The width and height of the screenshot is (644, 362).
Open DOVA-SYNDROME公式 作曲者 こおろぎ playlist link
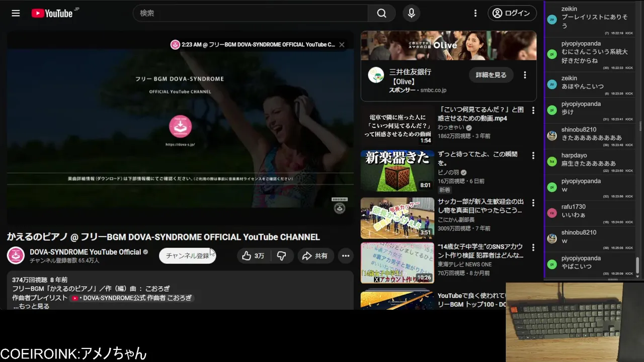click(132, 298)
